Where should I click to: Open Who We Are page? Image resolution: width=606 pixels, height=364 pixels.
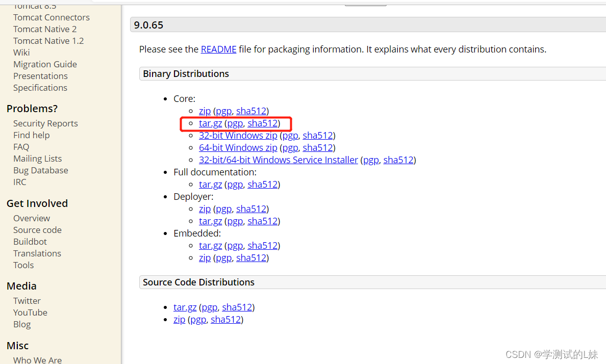[37, 360]
